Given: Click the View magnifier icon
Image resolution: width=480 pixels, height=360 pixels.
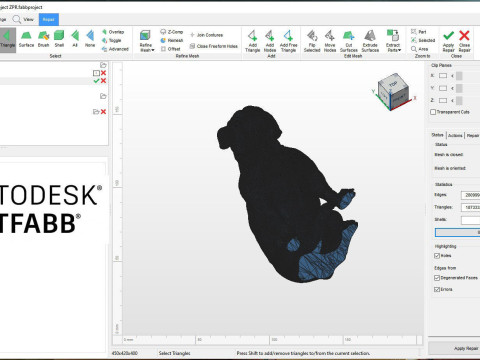Looking at the screenshot, I should (x=17, y=19).
